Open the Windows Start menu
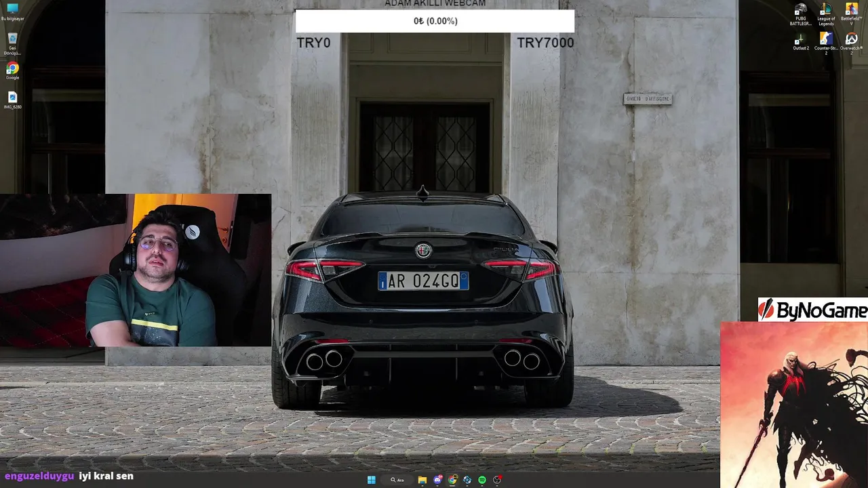This screenshot has height=488, width=868. click(x=371, y=480)
